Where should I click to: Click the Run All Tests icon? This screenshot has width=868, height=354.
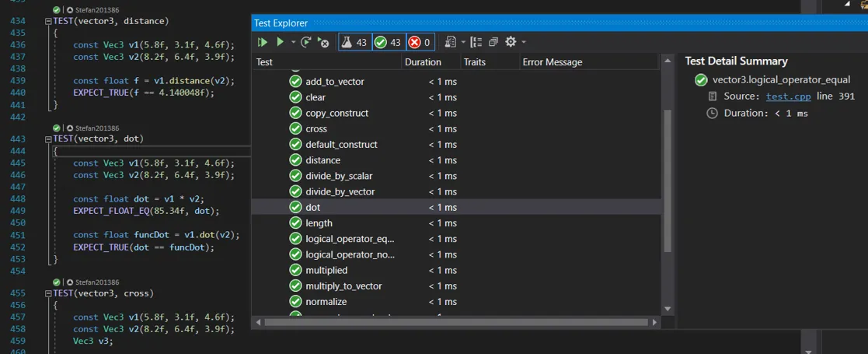coord(263,42)
